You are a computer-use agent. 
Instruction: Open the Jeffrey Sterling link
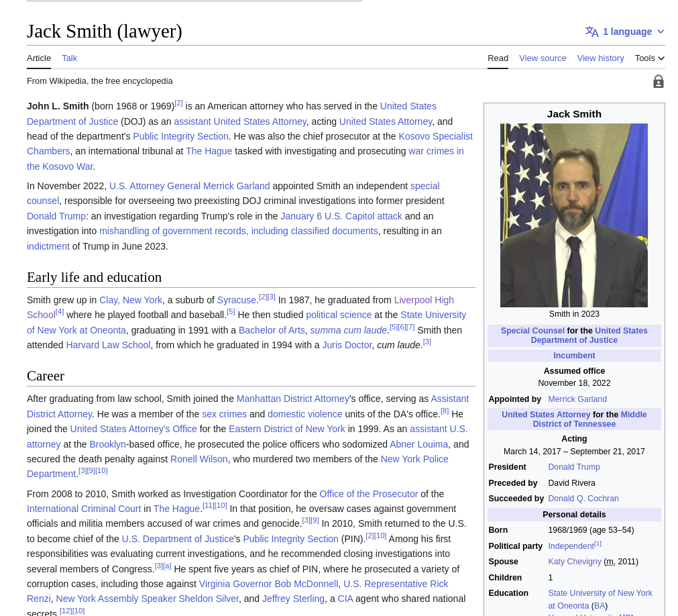point(293,599)
